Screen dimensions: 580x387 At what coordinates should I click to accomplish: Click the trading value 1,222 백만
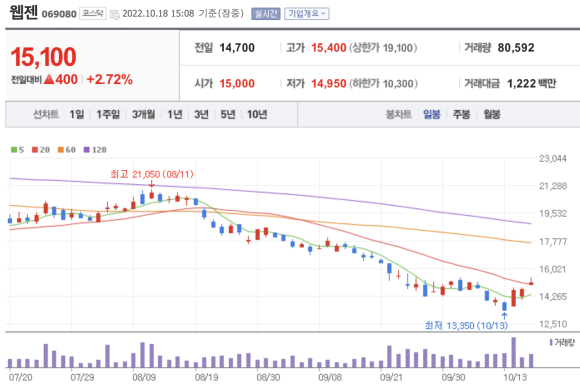(x=532, y=84)
